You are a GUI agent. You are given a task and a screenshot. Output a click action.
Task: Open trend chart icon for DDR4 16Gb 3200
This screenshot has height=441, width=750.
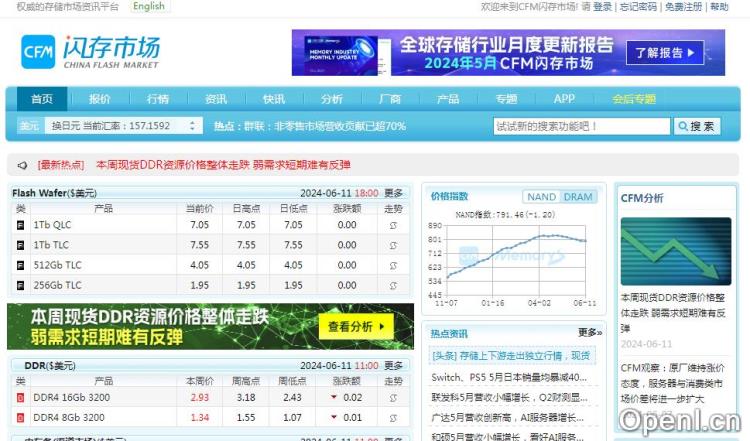coord(393,398)
